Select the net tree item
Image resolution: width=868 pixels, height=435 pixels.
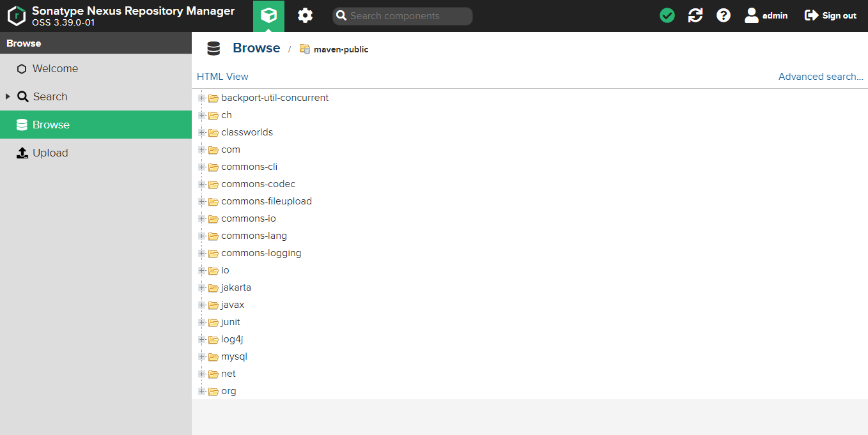click(228, 374)
